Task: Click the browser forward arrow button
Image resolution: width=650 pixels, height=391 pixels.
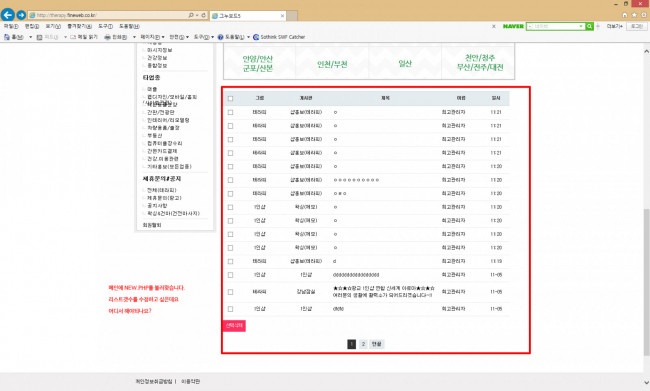Action: [x=21, y=15]
